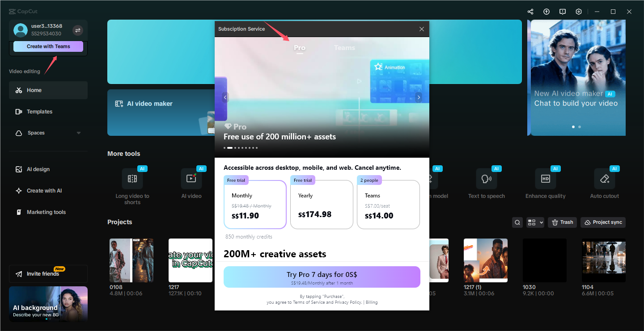Open Marketing tools from the sidebar

[x=45, y=212]
